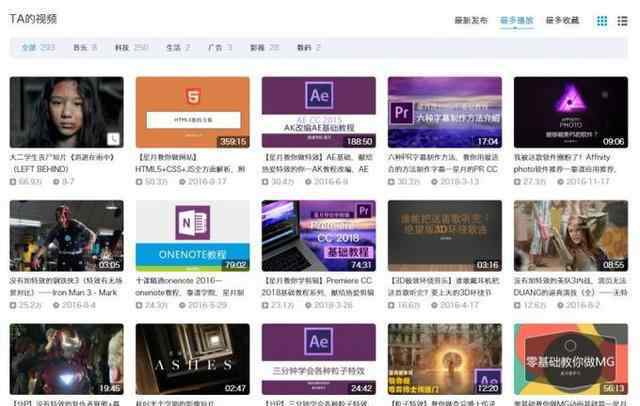Open the PR CC subtitles title link

(443, 163)
